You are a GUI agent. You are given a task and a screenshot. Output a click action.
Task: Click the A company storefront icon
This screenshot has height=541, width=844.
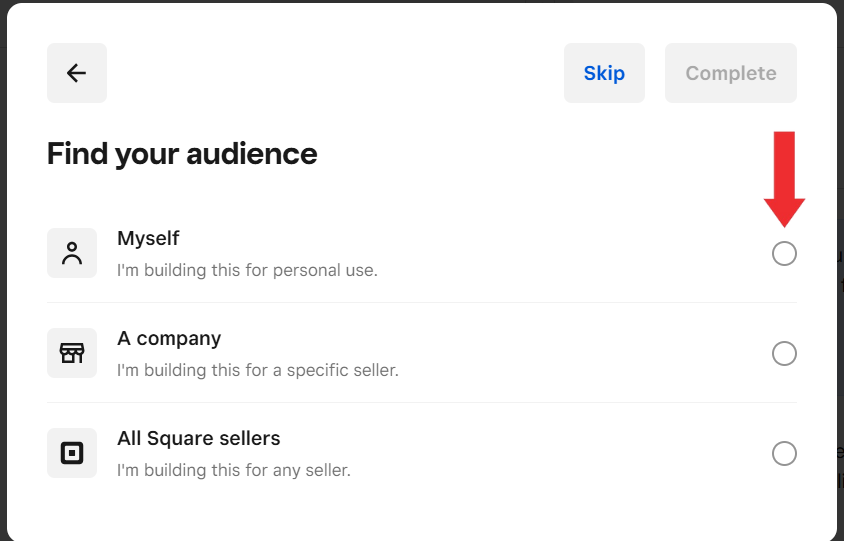72,353
